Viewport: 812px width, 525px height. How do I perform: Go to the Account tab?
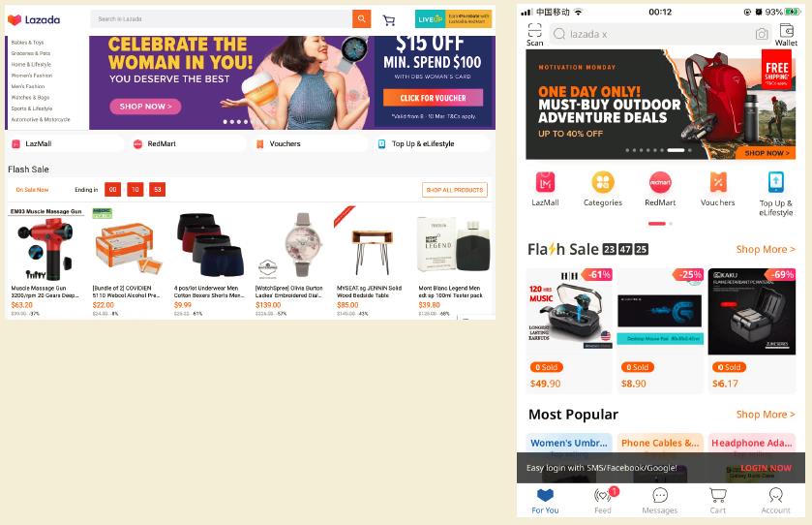(x=776, y=501)
